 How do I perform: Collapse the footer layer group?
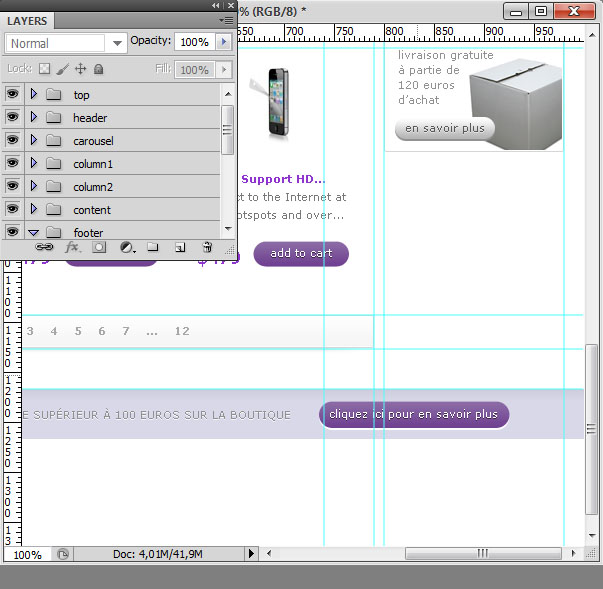[x=33, y=233]
